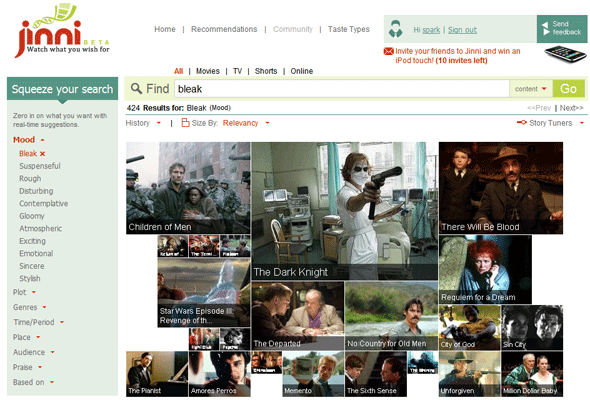Image resolution: width=590 pixels, height=400 pixels.
Task: Open the History dropdown
Action: point(143,123)
